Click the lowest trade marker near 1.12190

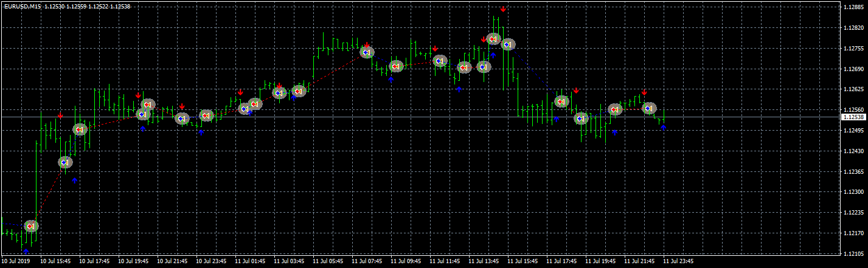pyautogui.click(x=31, y=225)
